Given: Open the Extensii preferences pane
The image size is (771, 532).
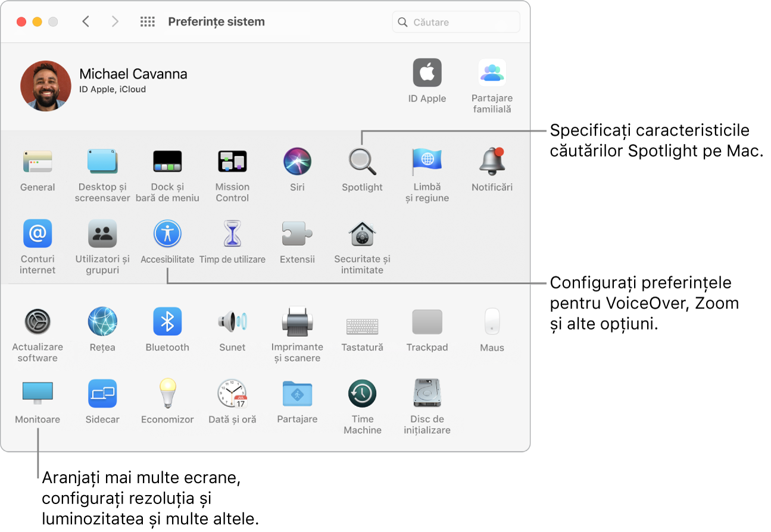Looking at the screenshot, I should [297, 233].
